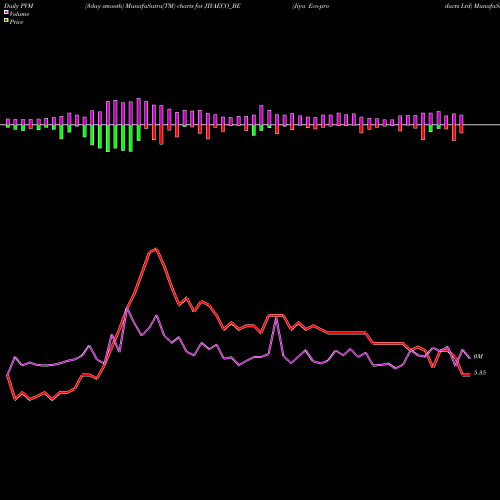Click the 'ducts Ltd) MunafaS' title fragment
500x500 pixels.
pyautogui.click(x=472, y=6)
